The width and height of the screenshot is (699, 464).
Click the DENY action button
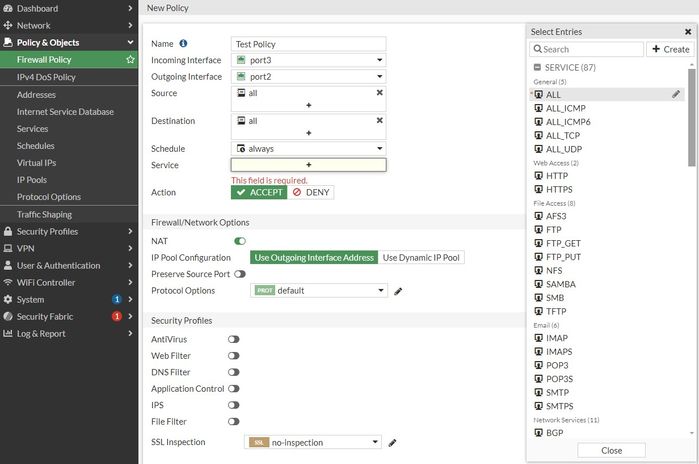coord(311,192)
